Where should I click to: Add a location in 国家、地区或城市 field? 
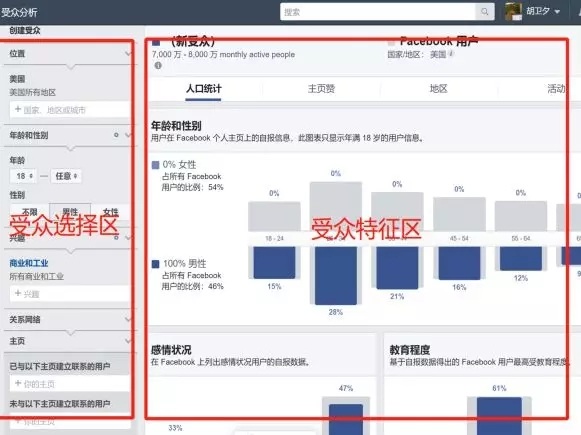(x=70, y=110)
